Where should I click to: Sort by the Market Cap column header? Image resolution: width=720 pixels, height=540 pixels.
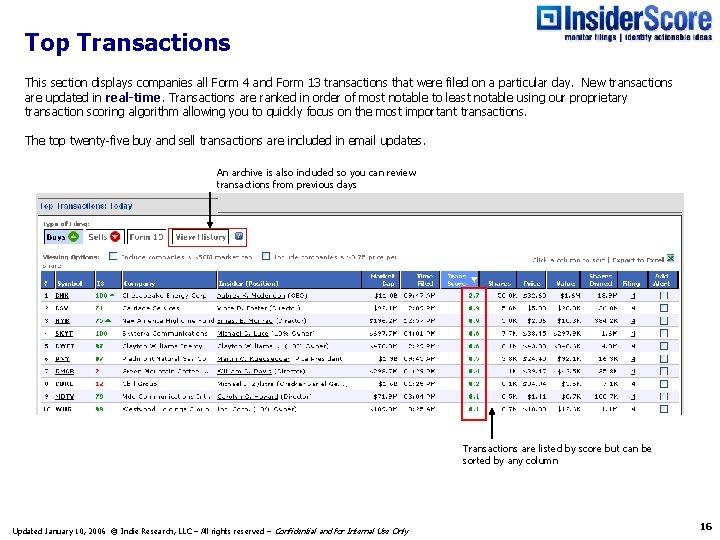tap(383, 280)
